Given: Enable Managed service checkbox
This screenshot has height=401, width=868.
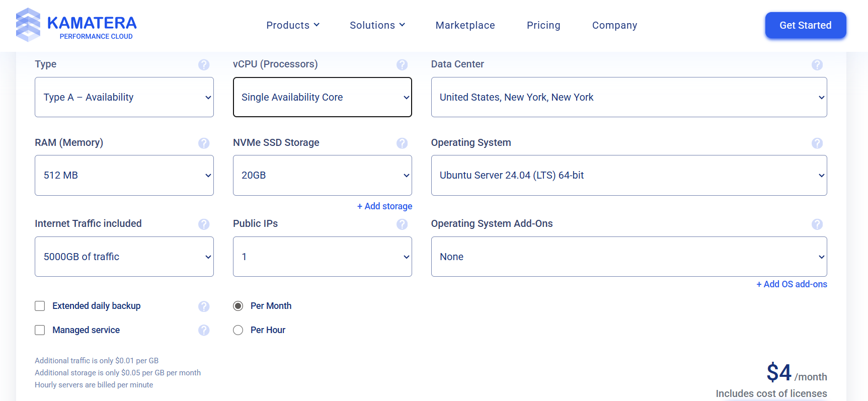Looking at the screenshot, I should pyautogui.click(x=40, y=330).
